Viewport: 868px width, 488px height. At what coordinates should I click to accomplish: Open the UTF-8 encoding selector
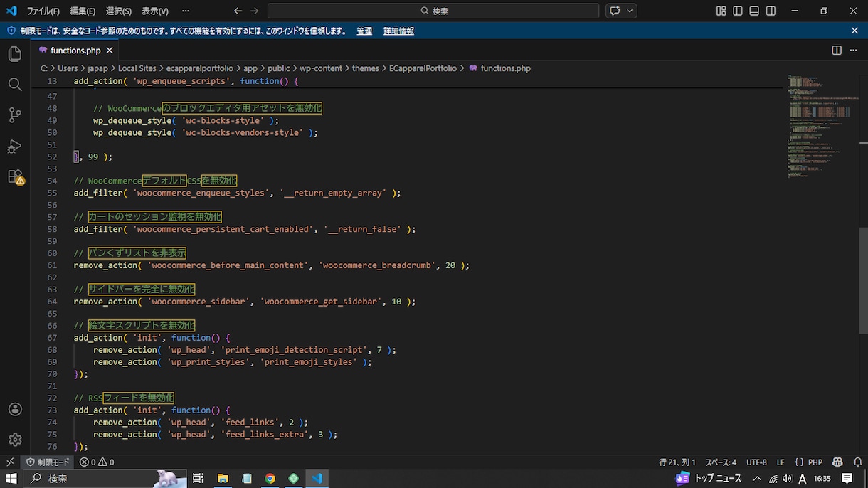pos(756,462)
